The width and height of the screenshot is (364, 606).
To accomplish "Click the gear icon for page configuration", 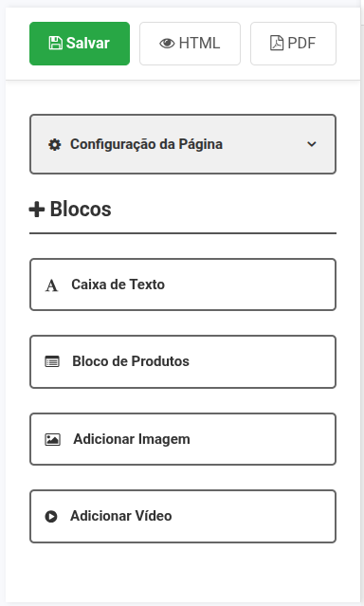I will tap(54, 144).
